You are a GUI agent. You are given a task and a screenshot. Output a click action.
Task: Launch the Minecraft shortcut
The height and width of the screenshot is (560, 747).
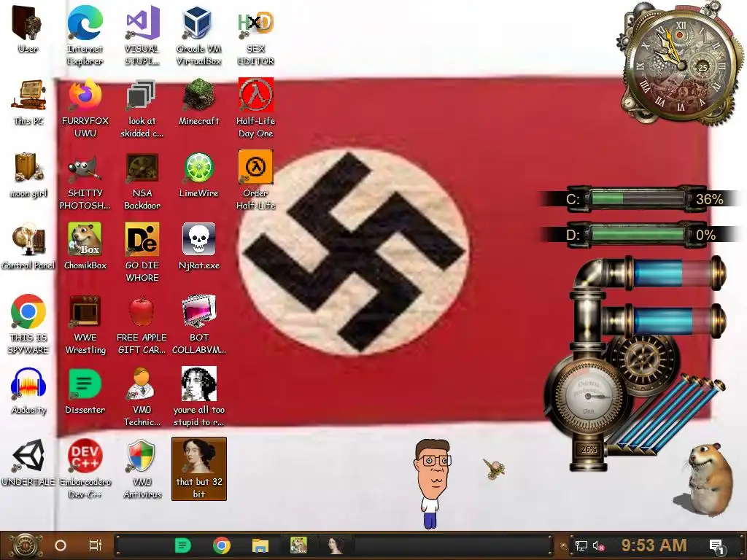198,102
